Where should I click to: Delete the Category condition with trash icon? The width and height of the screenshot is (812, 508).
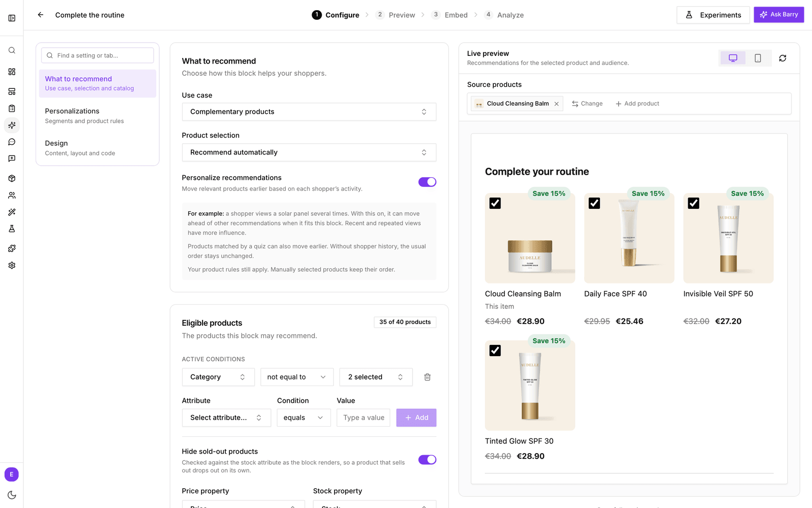pos(427,377)
